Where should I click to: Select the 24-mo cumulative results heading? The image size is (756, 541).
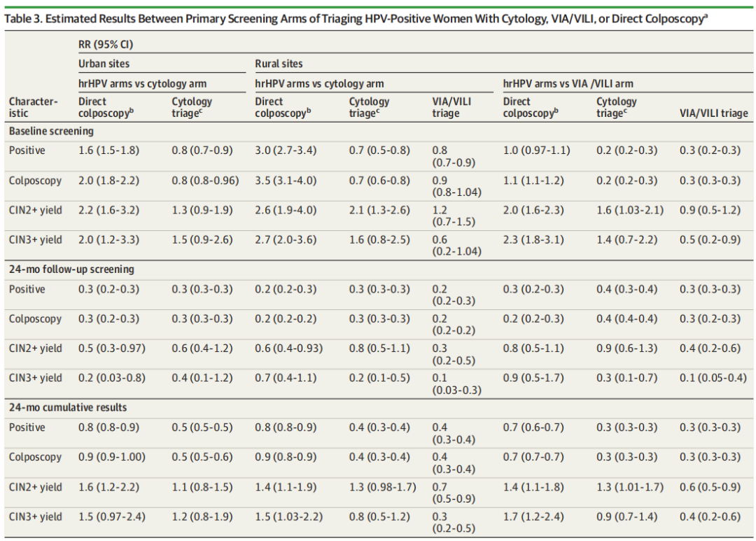point(67,407)
